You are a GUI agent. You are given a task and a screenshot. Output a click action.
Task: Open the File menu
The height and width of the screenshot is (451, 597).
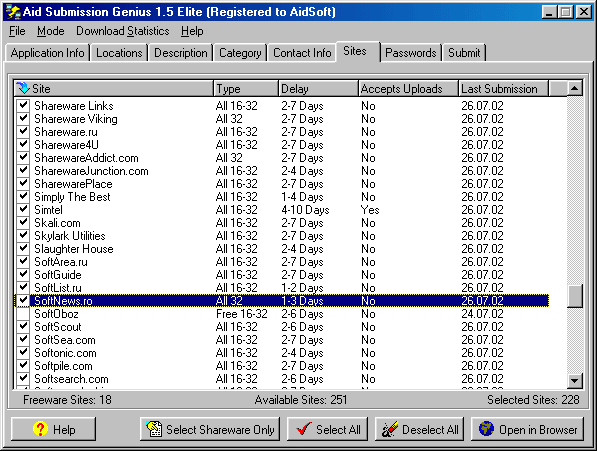click(17, 31)
